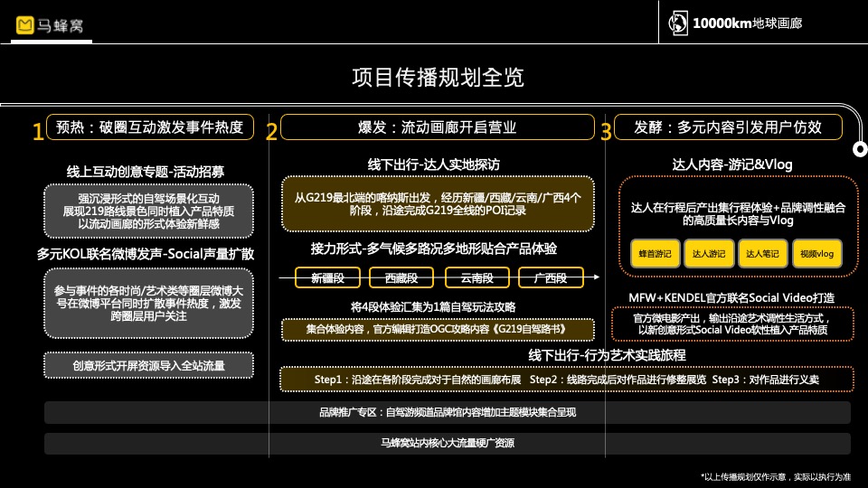
Task: Click the 马蜂窝 logo icon
Action: pyautogui.click(x=25, y=25)
